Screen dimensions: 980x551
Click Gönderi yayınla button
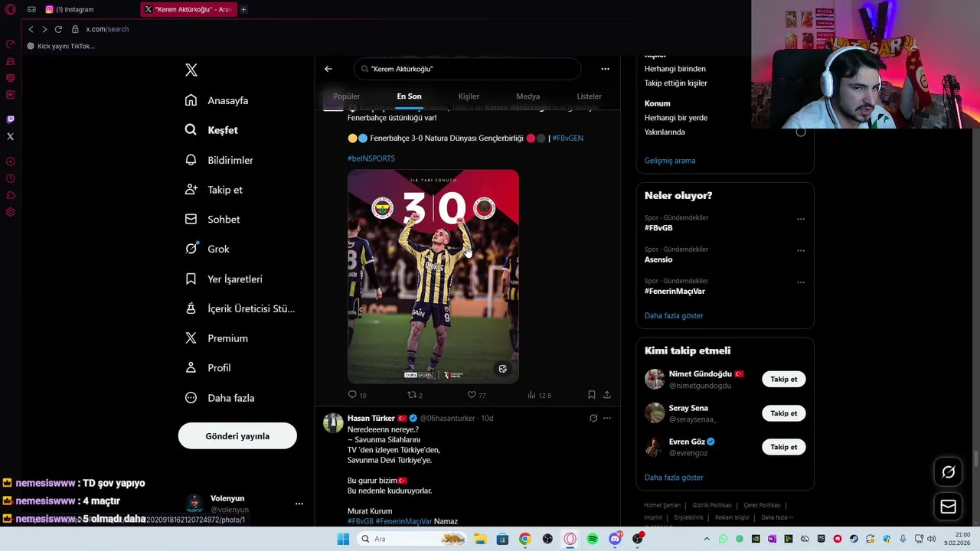pyautogui.click(x=237, y=436)
